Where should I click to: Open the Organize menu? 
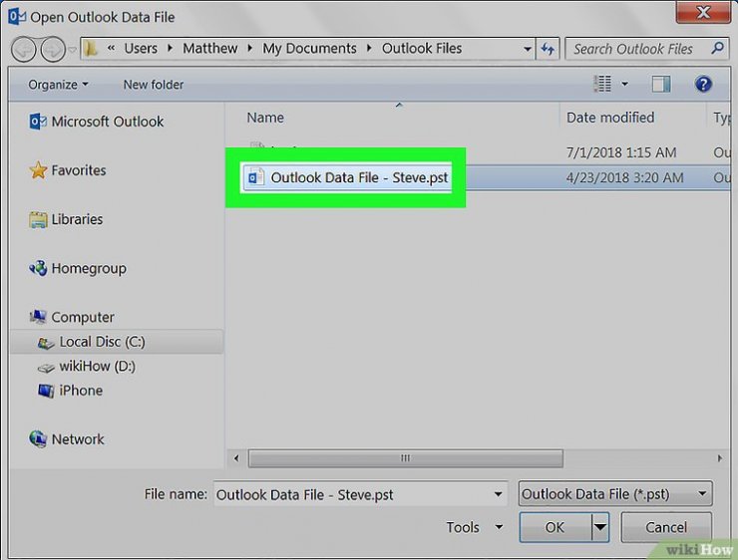(58, 85)
